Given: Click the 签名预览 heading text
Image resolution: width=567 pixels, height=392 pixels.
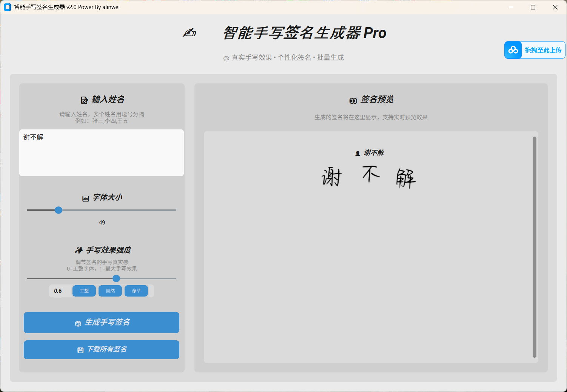Looking at the screenshot, I should 377,100.
